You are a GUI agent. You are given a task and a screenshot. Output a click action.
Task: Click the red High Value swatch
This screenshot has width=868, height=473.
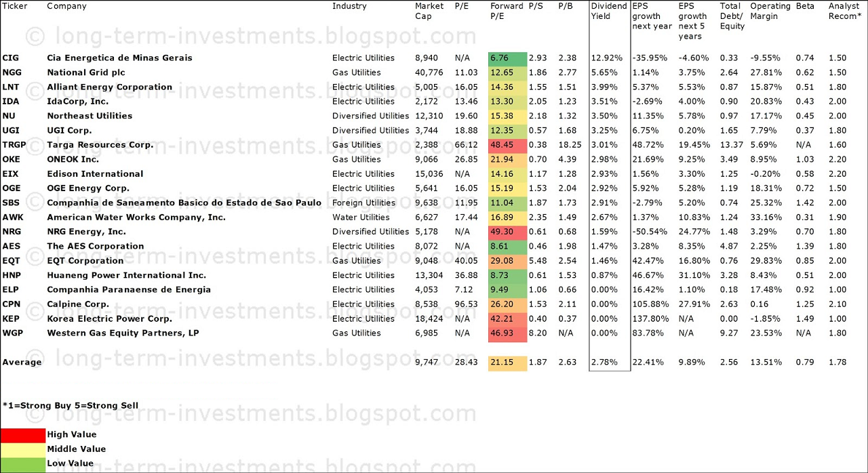[x=23, y=434]
